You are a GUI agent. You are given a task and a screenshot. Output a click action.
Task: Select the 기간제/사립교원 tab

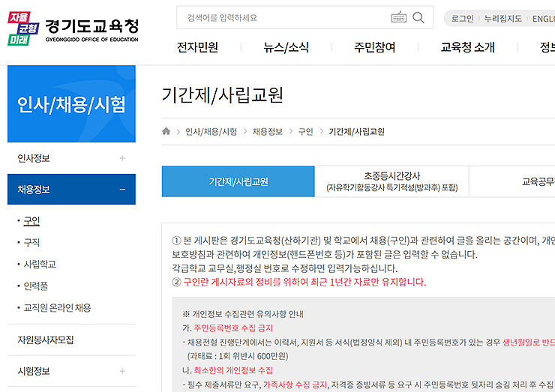238,181
